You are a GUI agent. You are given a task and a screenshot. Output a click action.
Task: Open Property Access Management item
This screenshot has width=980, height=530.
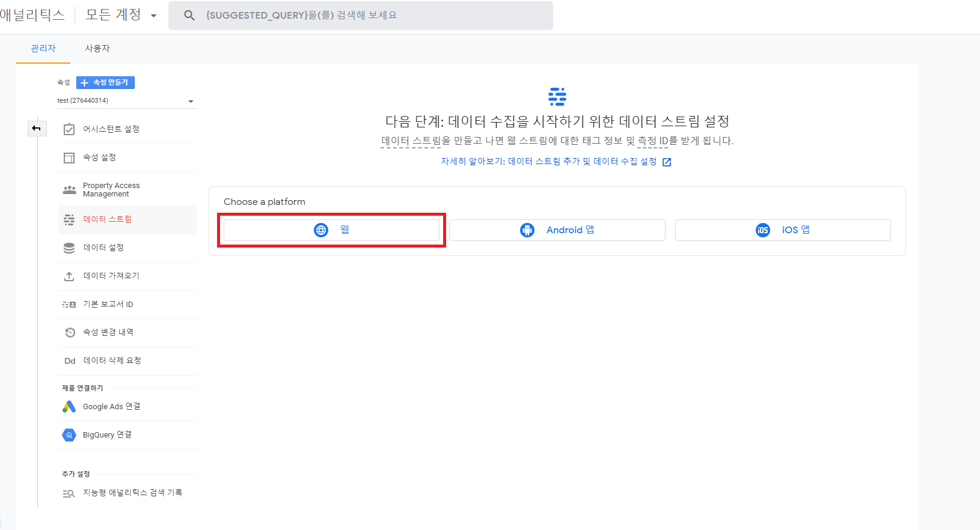click(127, 190)
